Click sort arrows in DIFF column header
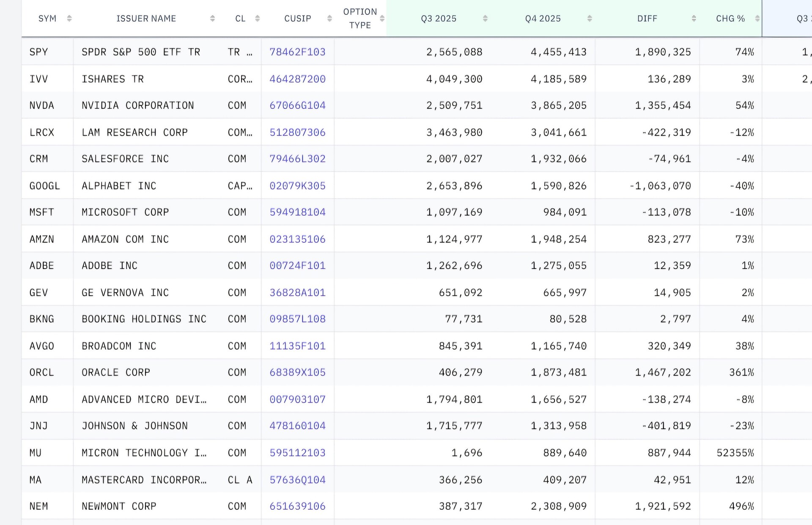The height and width of the screenshot is (525, 812). pos(694,19)
